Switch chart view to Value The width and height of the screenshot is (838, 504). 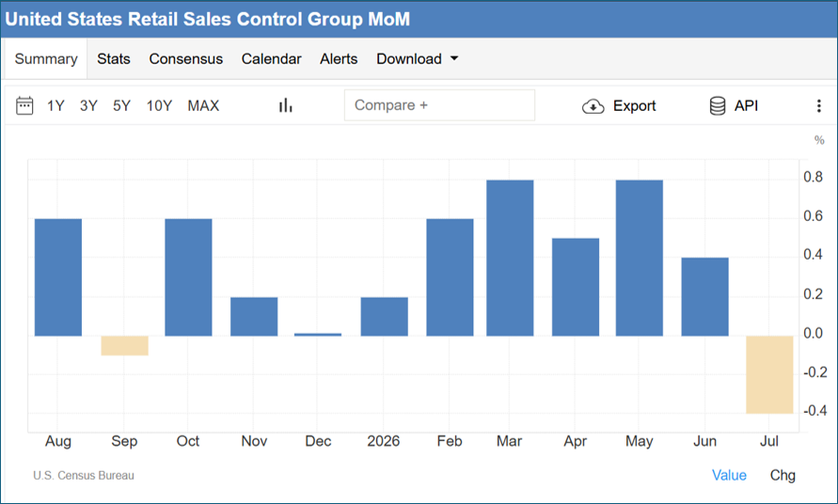(x=729, y=475)
